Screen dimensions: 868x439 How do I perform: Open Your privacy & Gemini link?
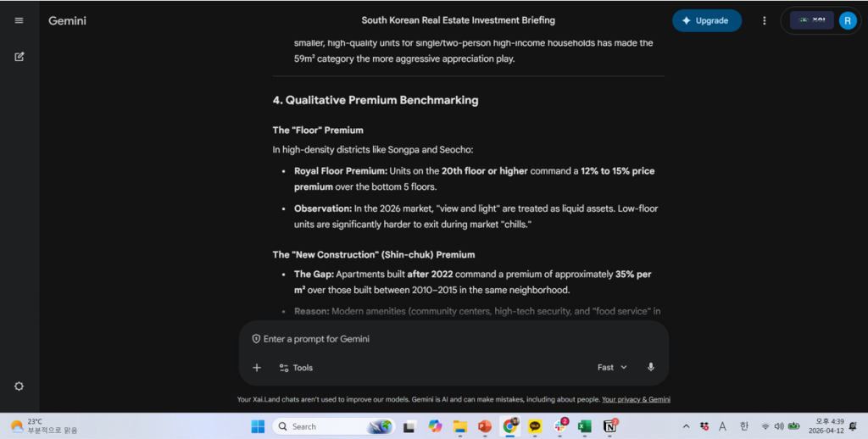(636, 399)
